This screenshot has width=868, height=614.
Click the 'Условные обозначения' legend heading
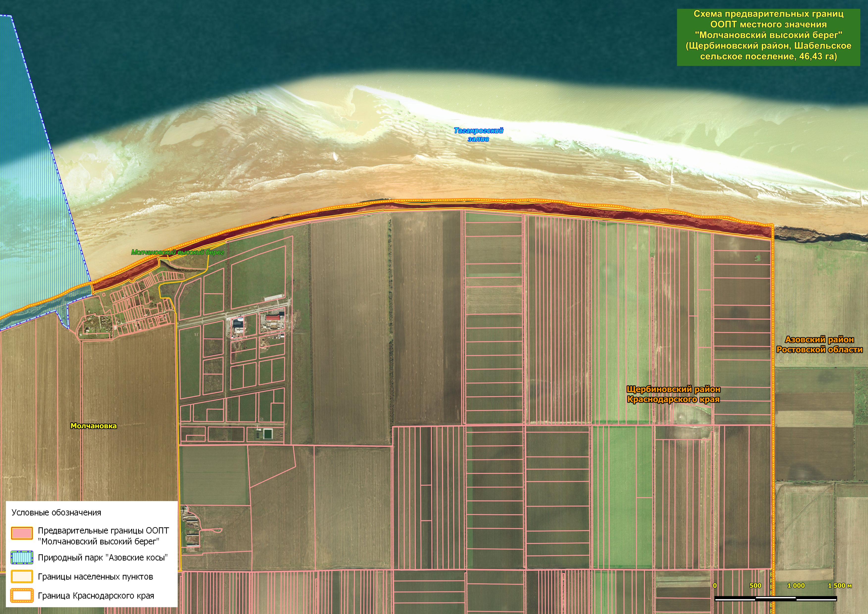[56, 513]
